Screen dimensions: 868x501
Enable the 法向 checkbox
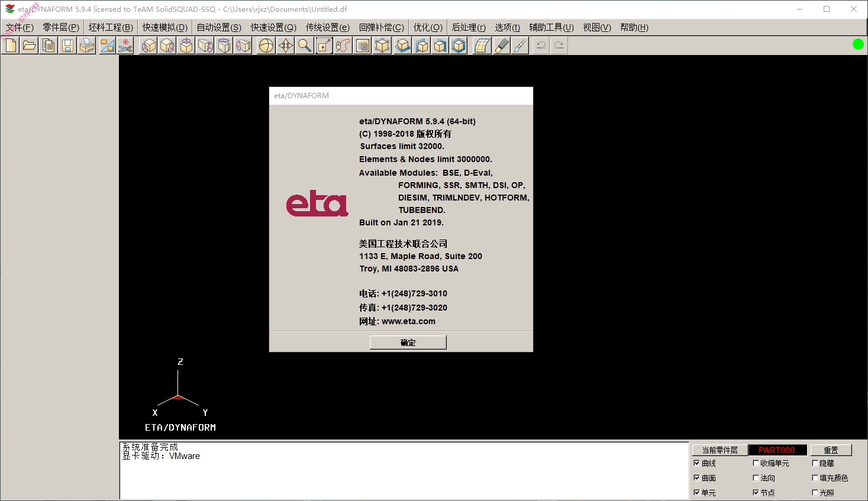[x=756, y=478]
